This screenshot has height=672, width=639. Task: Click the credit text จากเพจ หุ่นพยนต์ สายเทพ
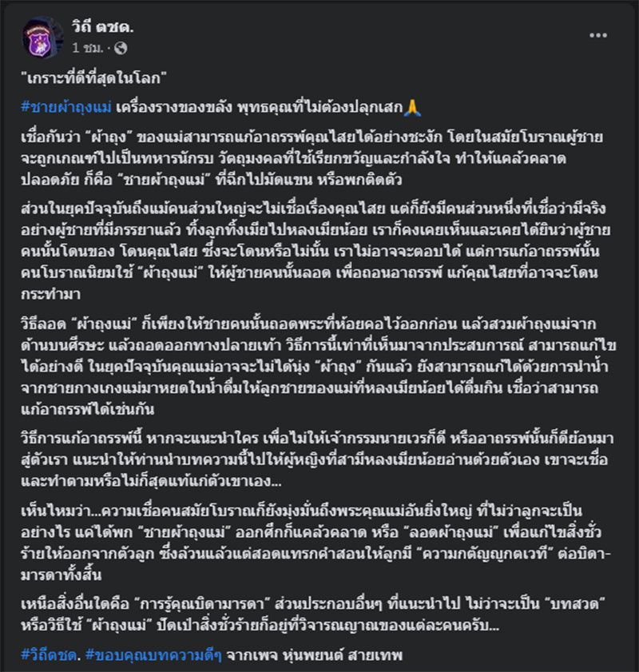315,655
